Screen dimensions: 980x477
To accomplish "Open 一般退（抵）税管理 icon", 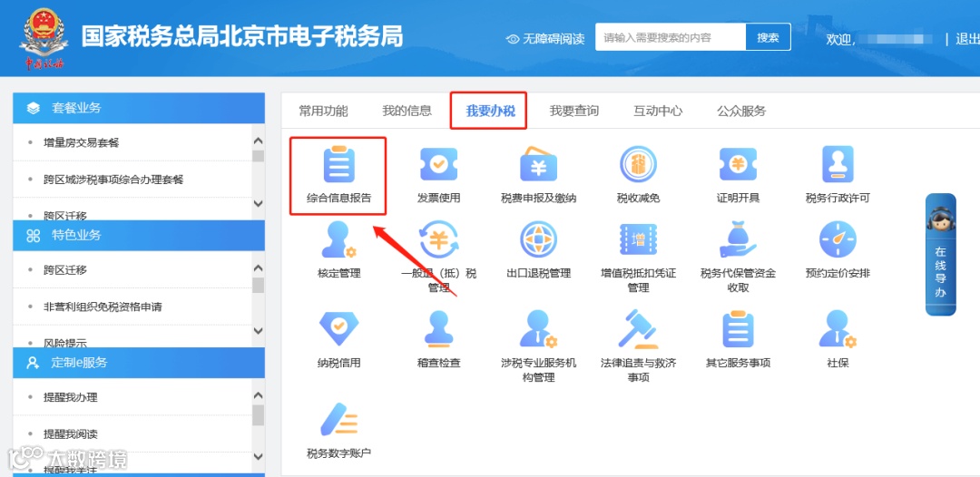I will pos(438,239).
